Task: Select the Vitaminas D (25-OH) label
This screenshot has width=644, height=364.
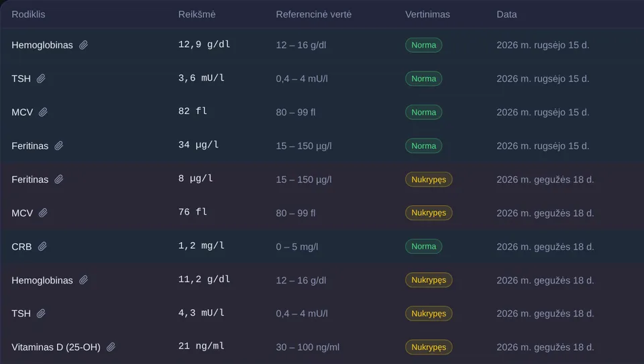Action: pyautogui.click(x=56, y=348)
